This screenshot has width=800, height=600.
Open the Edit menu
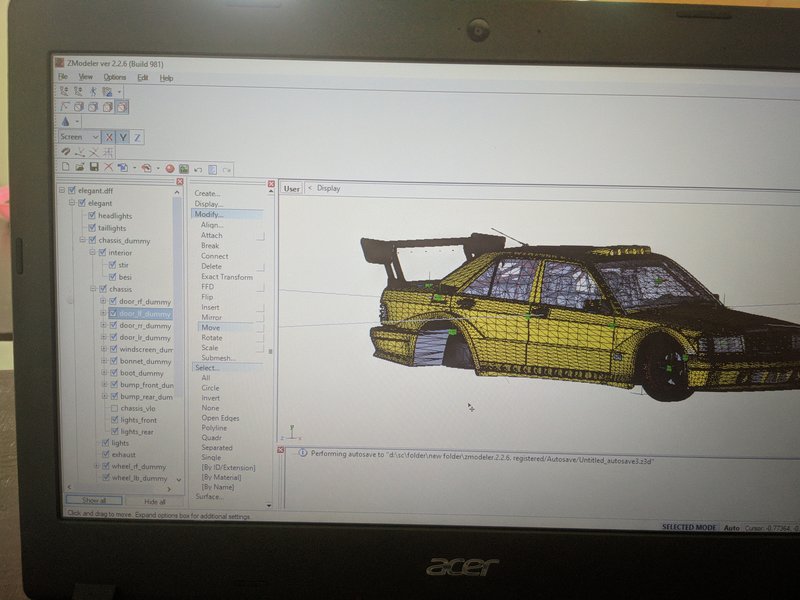pyautogui.click(x=142, y=78)
